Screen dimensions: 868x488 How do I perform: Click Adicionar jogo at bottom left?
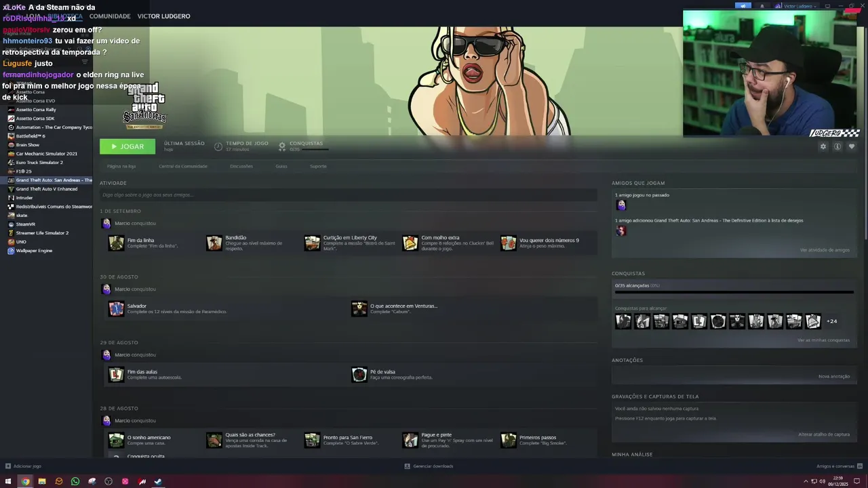[x=23, y=466]
